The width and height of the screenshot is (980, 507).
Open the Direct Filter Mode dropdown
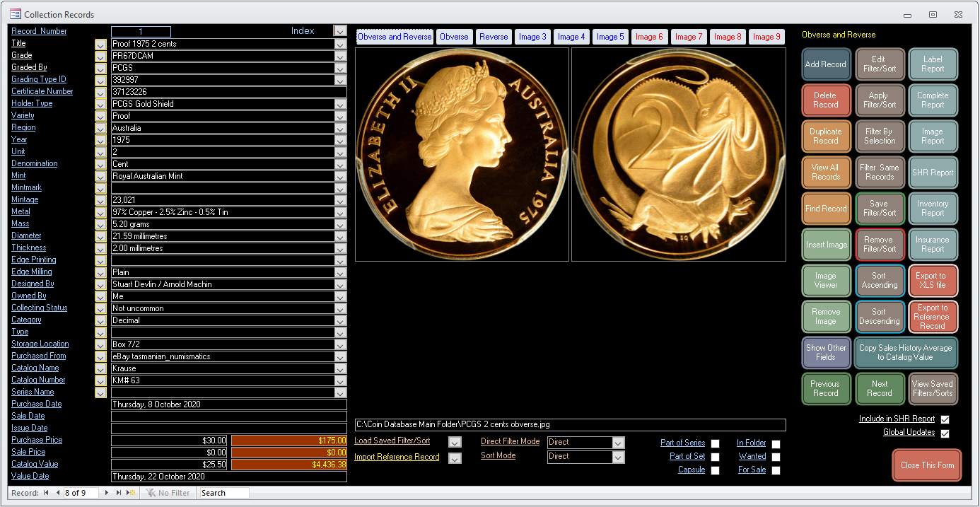[x=619, y=443]
